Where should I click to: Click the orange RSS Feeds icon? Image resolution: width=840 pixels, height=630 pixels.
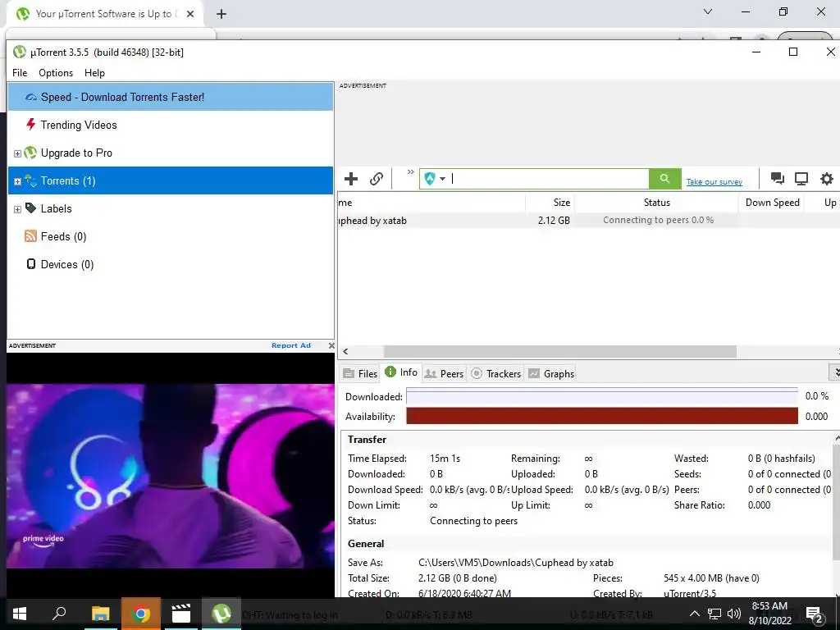pyautogui.click(x=30, y=235)
